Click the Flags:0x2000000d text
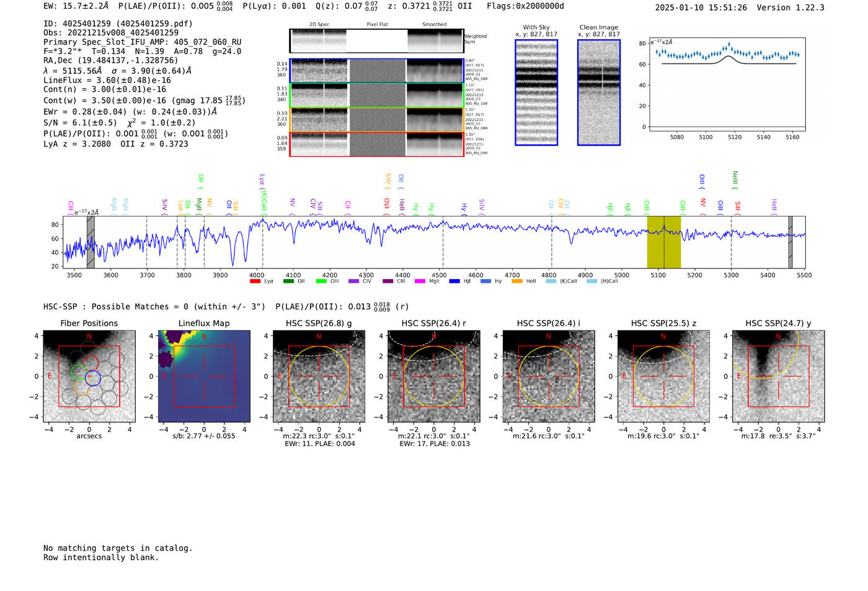 click(x=525, y=6)
